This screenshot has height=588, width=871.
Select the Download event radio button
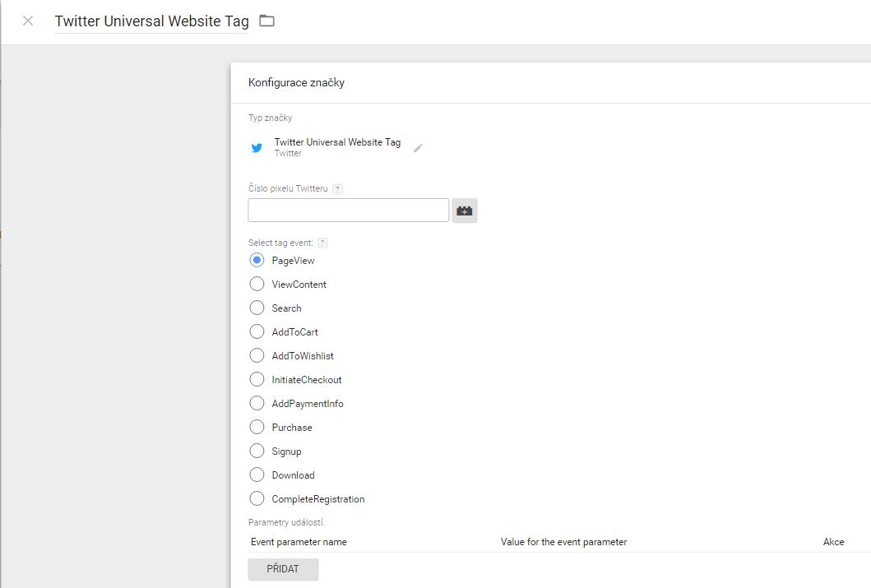[x=257, y=475]
